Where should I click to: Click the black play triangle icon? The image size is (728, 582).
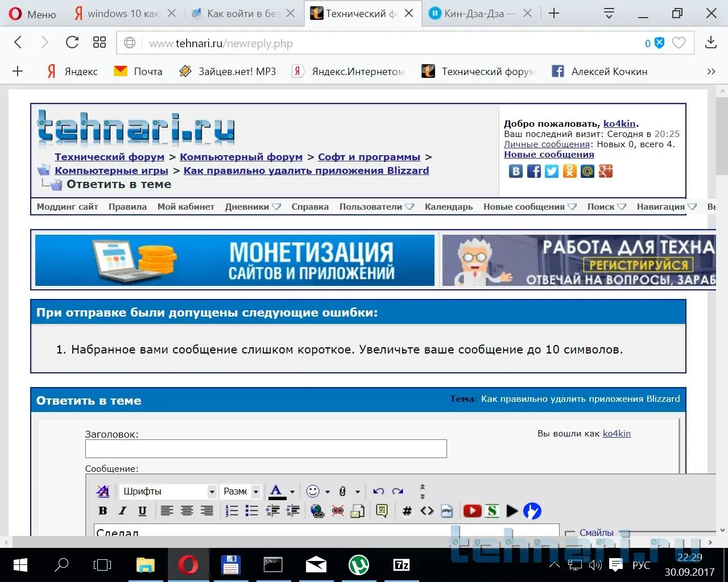click(x=512, y=511)
